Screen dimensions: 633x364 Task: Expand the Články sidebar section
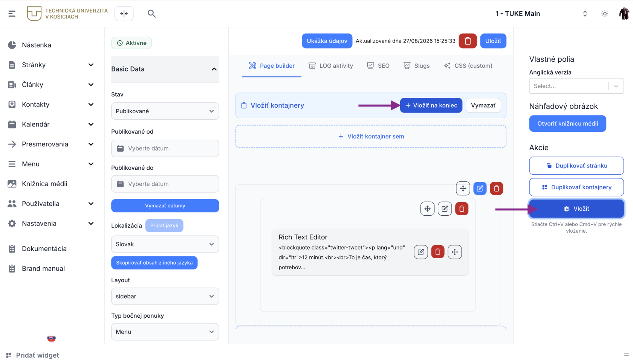(x=51, y=85)
